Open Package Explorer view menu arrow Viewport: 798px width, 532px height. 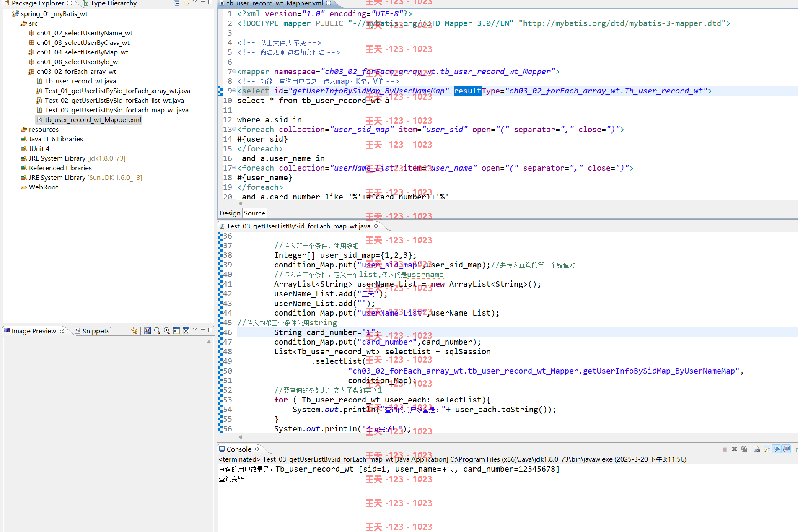195,2
